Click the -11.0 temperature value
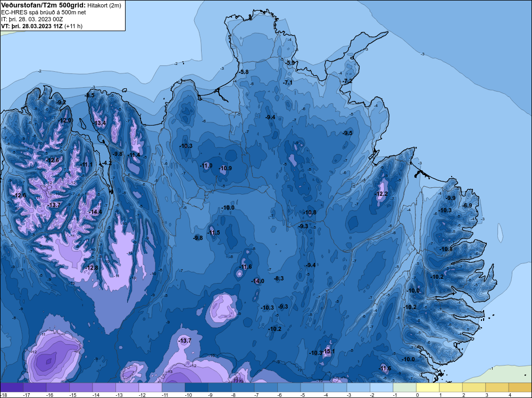The image size is (532, 398). (x=206, y=166)
